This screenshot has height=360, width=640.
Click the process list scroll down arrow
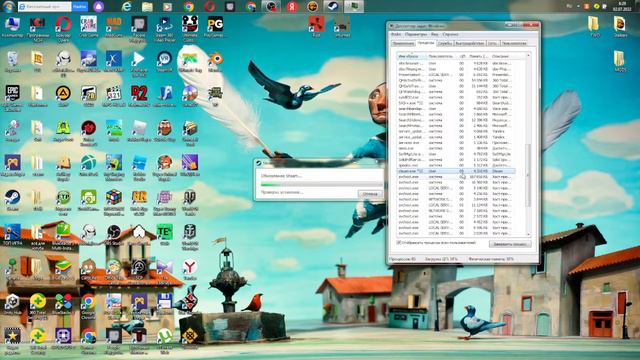[x=528, y=235]
